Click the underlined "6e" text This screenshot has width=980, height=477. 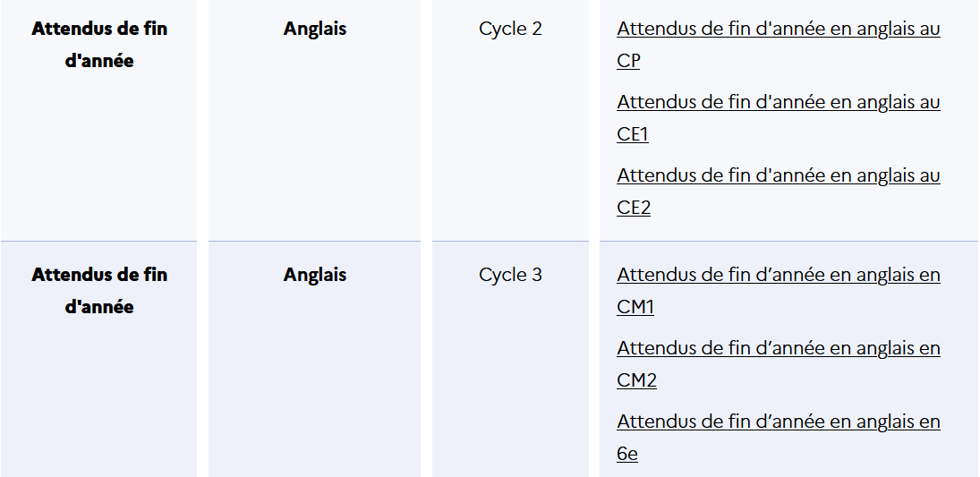point(627,454)
